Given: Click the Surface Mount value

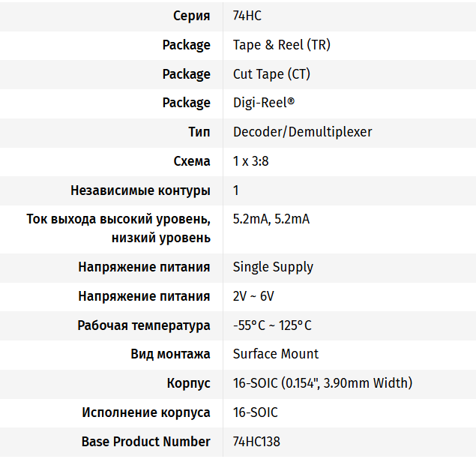Looking at the screenshot, I should click(x=276, y=354).
